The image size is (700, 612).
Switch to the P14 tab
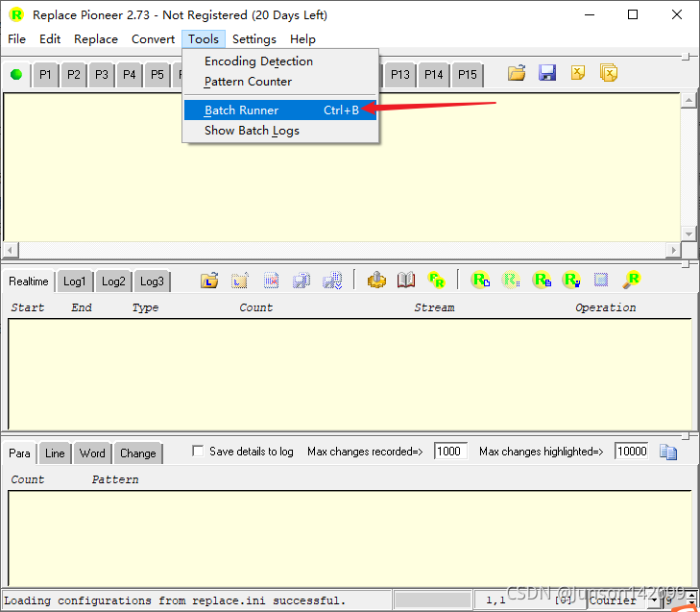coord(433,75)
